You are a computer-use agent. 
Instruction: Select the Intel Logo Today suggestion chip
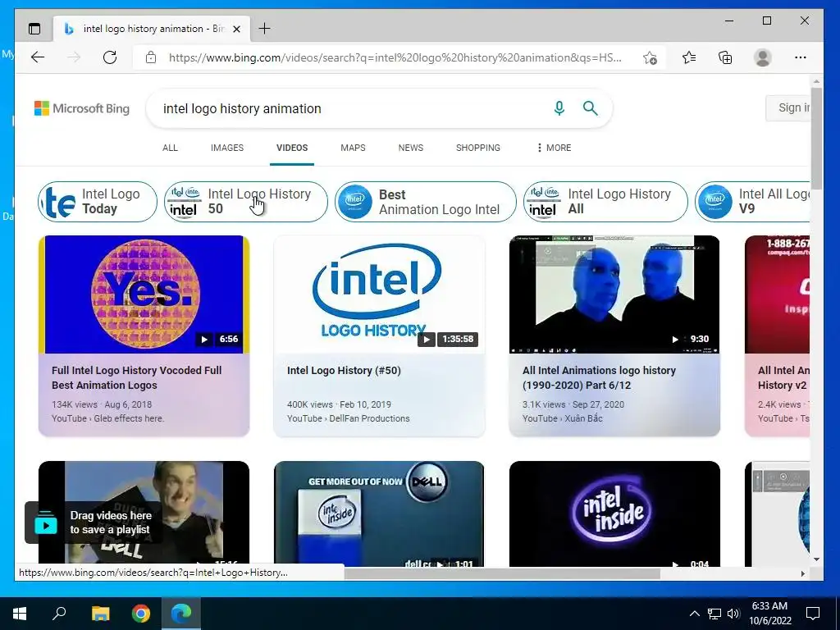tap(98, 202)
